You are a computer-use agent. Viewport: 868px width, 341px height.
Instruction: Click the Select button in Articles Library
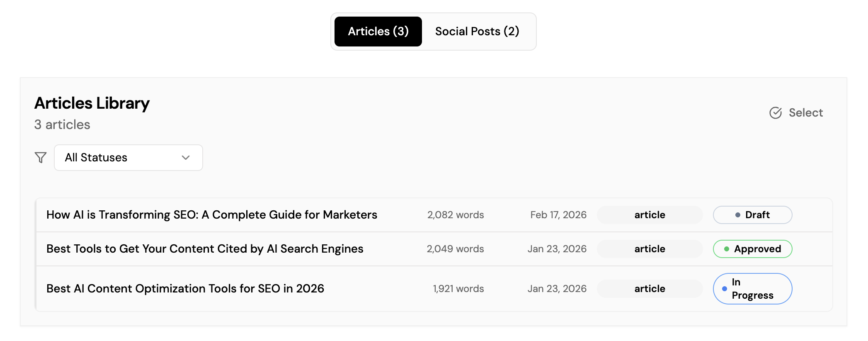[x=796, y=113]
